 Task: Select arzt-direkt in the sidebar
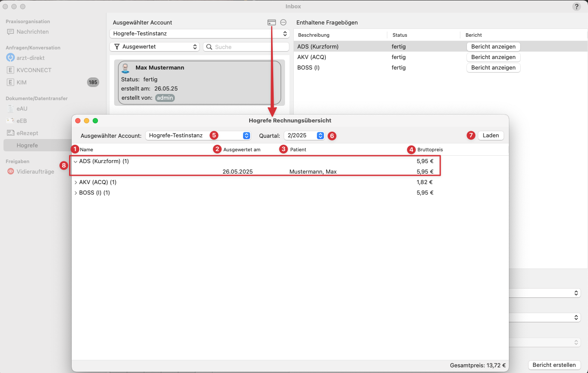click(31, 58)
